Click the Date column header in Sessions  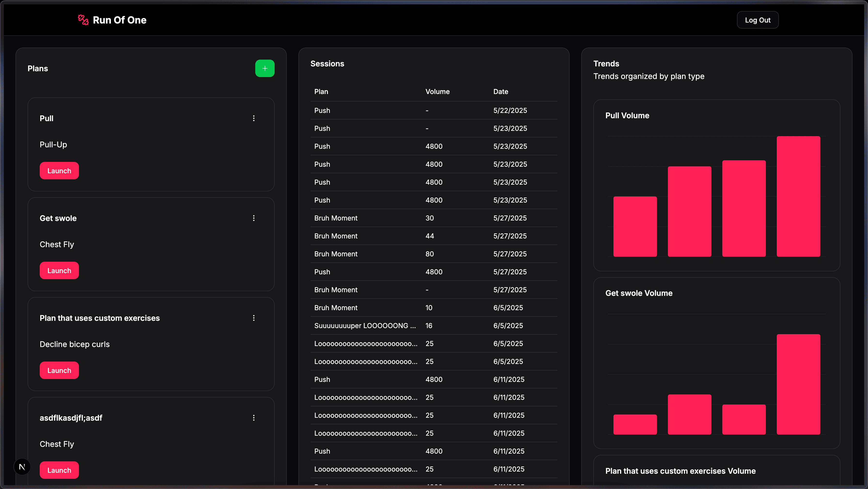coord(501,91)
